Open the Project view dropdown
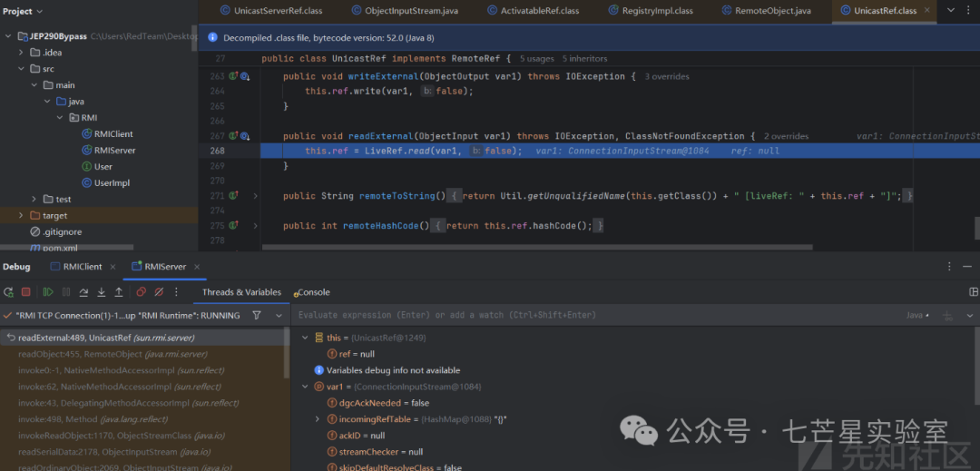 [23, 11]
